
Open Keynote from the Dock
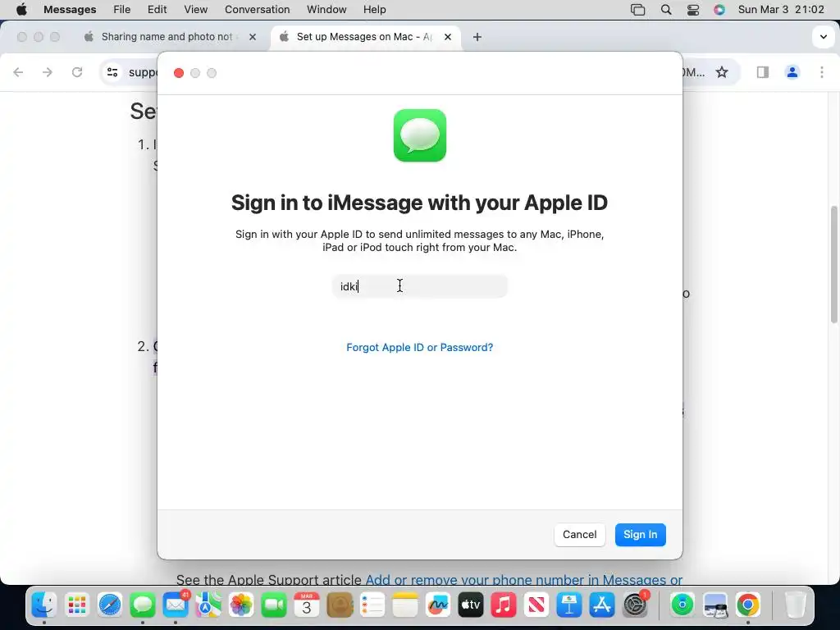click(569, 605)
